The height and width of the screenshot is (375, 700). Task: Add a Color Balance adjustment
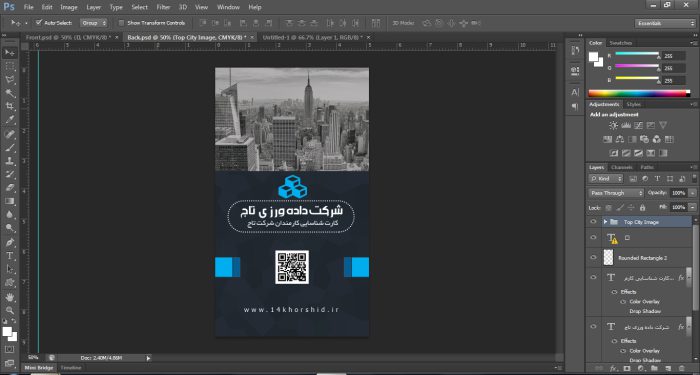coord(620,139)
